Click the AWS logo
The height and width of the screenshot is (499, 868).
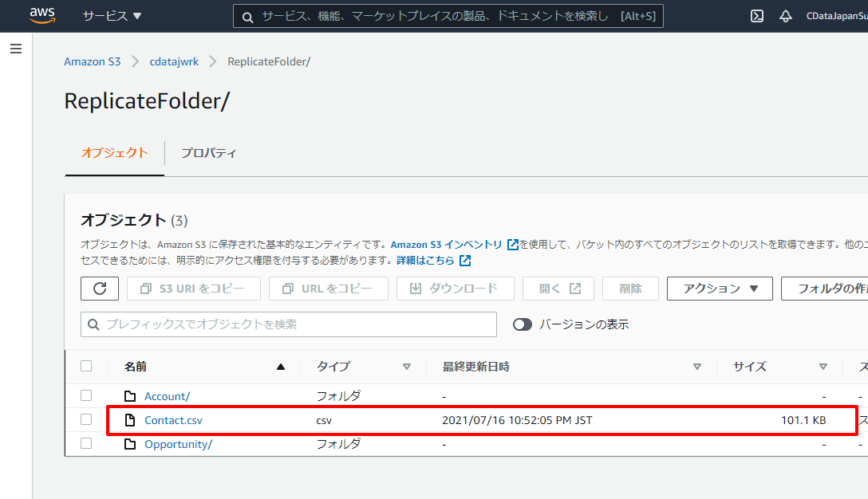point(41,15)
